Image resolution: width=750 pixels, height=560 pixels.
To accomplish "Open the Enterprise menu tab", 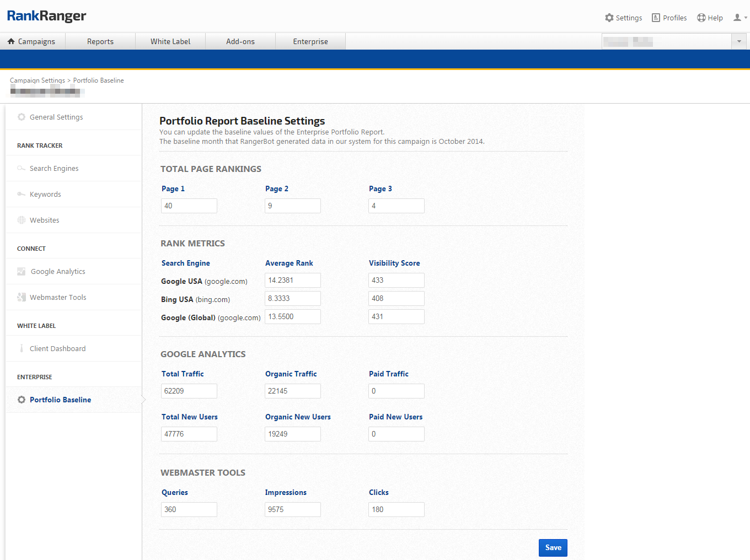I will tap(310, 41).
